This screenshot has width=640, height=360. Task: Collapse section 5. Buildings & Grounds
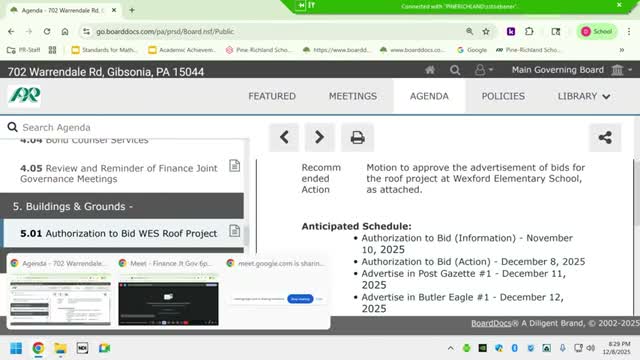pyautogui.click(x=122, y=206)
